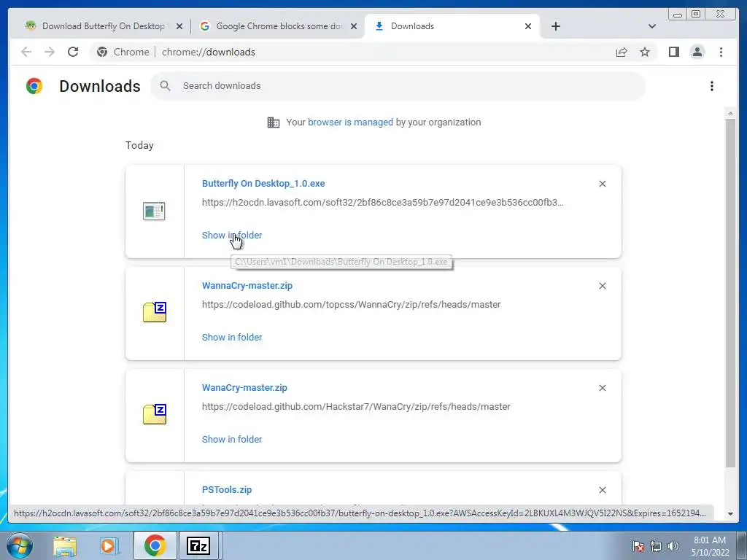
Task: Reload the downloads page
Action: (x=73, y=52)
